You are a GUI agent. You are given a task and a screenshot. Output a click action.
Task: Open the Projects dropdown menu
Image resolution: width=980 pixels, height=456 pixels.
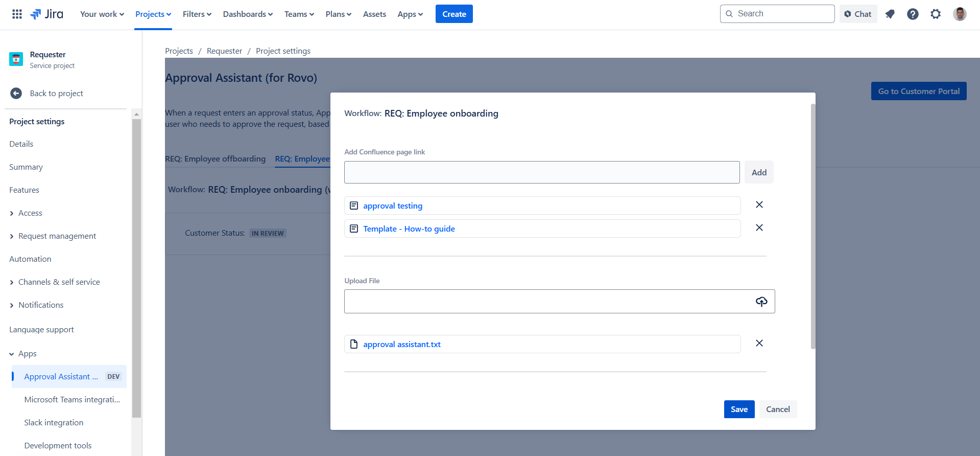(153, 14)
